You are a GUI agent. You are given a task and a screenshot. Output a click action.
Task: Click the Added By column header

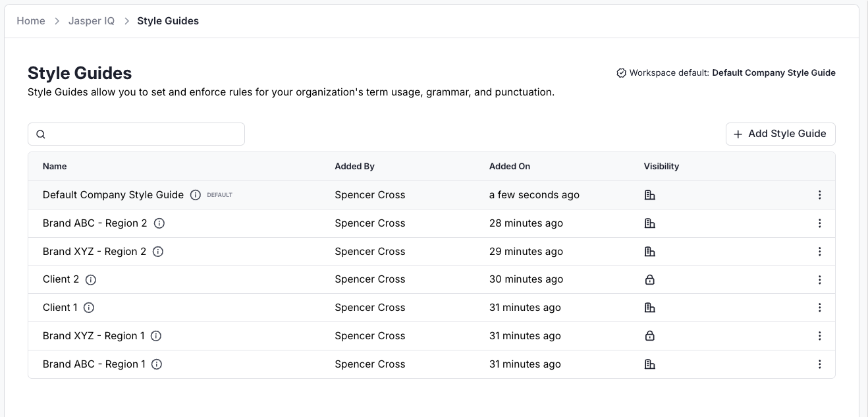coord(354,167)
